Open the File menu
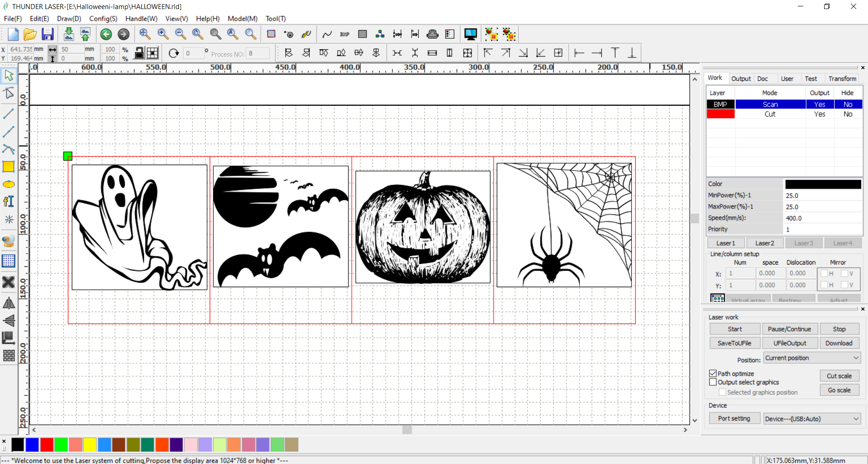This screenshot has height=464, width=868. pos(13,19)
